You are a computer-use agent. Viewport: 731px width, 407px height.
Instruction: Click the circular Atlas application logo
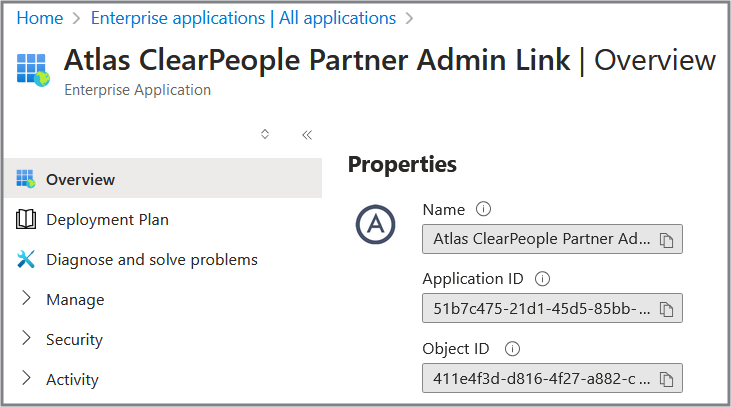pos(376,226)
